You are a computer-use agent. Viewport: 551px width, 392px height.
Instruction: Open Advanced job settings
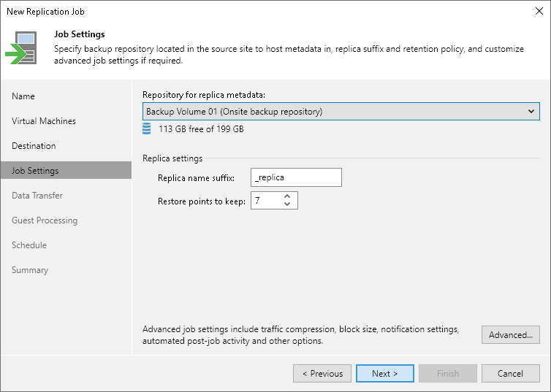click(x=510, y=334)
